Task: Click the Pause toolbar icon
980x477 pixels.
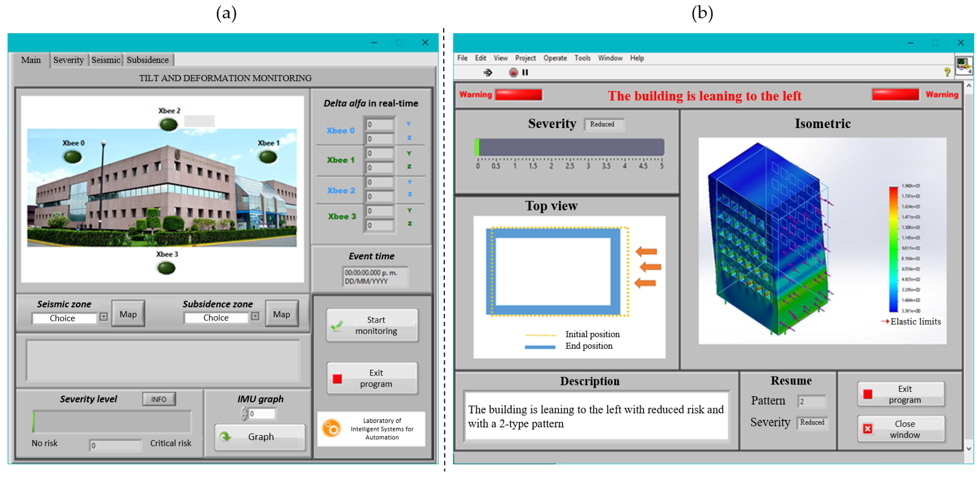Action: tap(525, 72)
